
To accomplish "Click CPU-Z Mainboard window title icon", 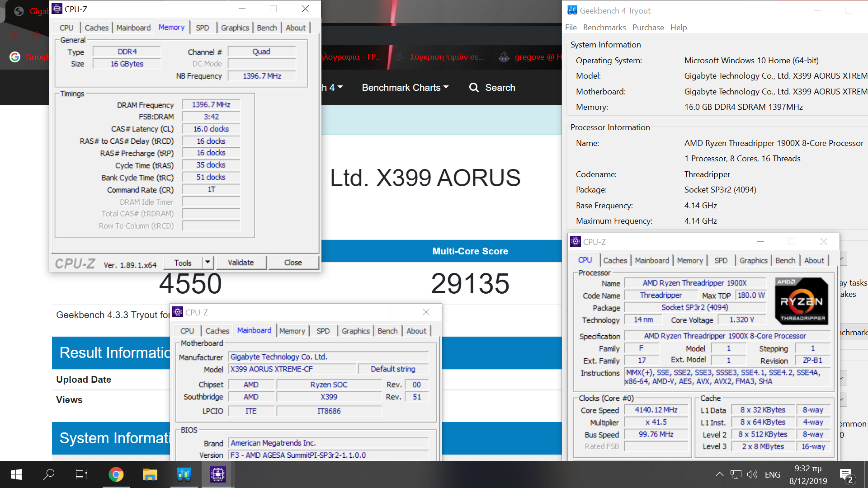I will (x=178, y=312).
